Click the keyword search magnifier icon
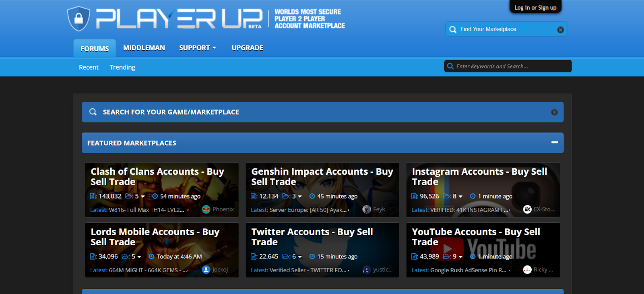644x294 pixels. pyautogui.click(x=450, y=66)
